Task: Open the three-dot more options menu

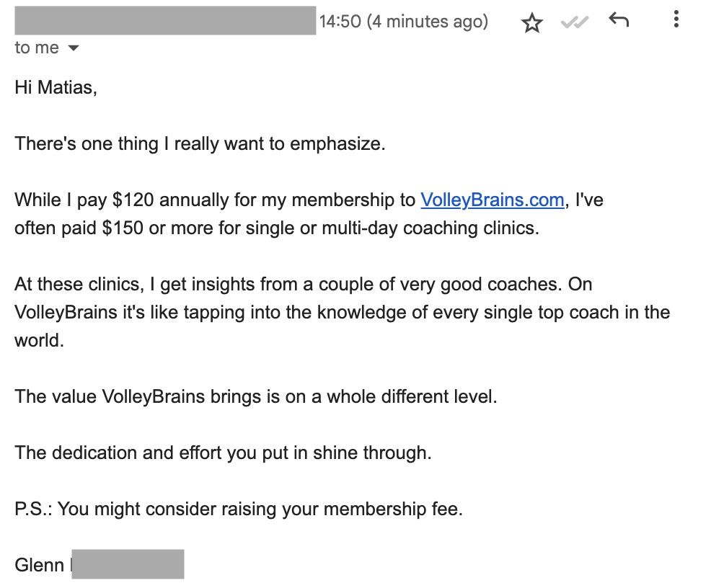Action: coord(676,19)
